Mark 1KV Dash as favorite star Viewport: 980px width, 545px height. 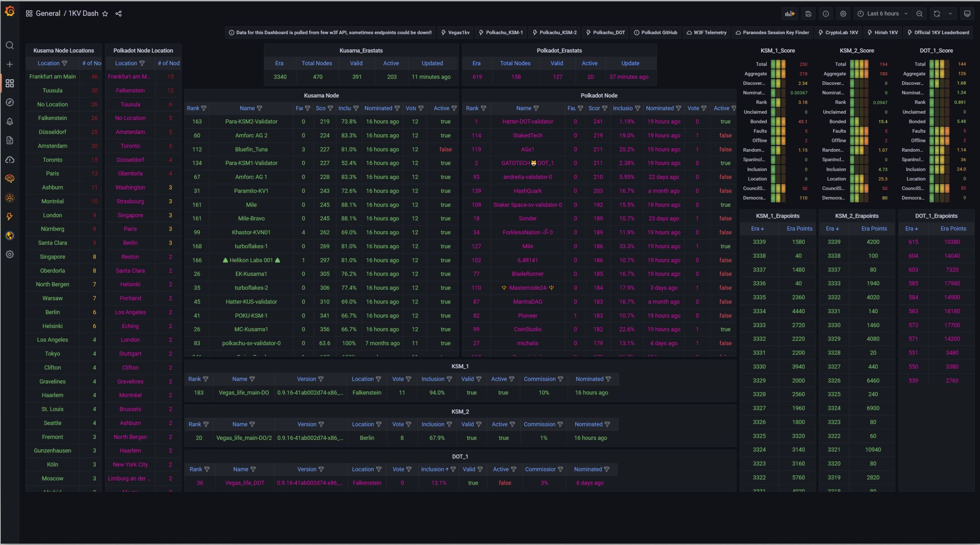(x=105, y=14)
